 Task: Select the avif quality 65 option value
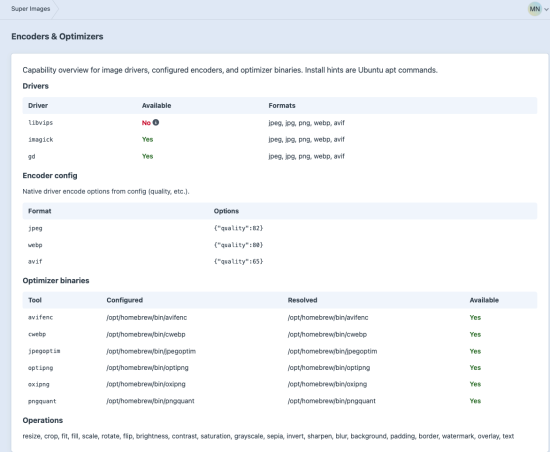(x=238, y=262)
